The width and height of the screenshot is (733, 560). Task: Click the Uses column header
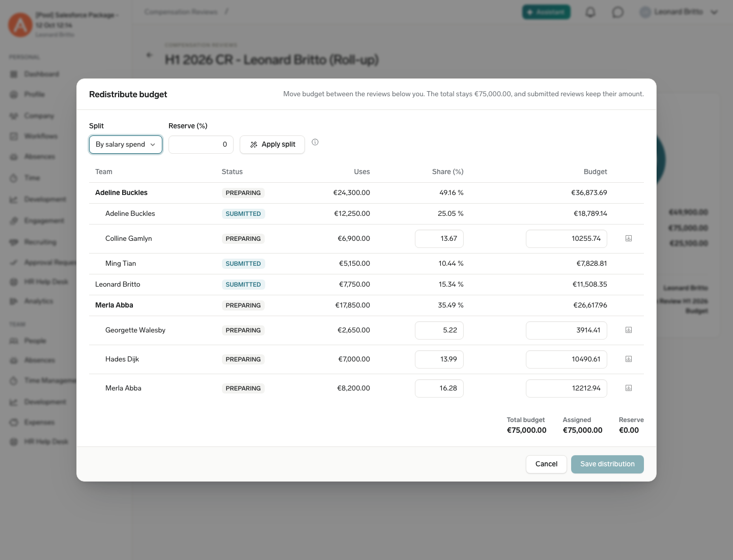pyautogui.click(x=362, y=172)
